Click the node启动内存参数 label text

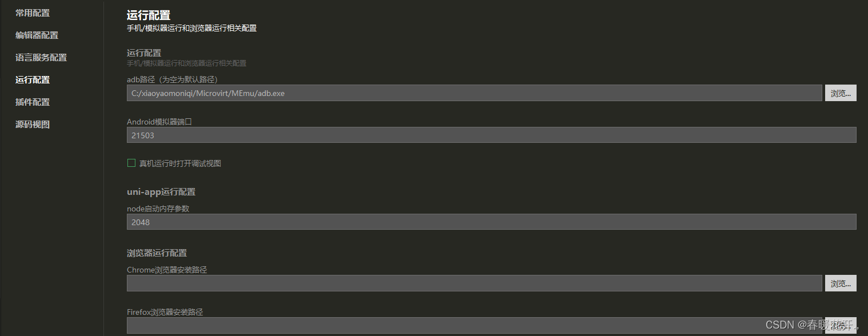158,209
